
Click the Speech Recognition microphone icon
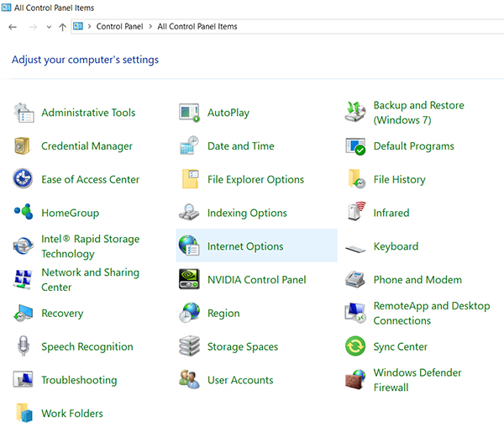click(x=24, y=346)
